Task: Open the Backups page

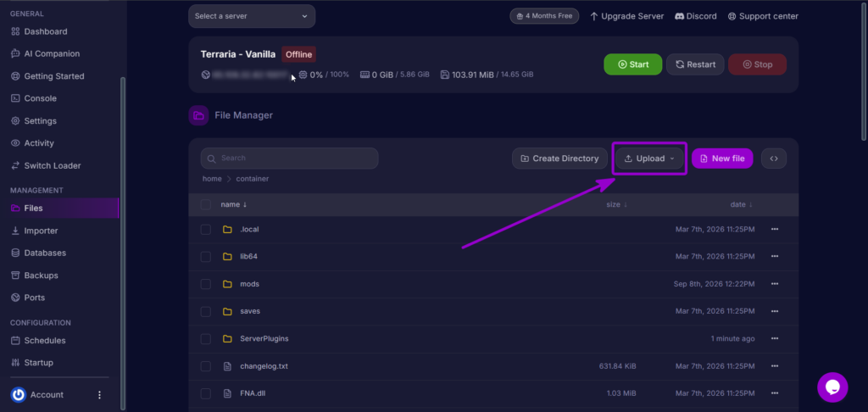Action: [x=34, y=276]
